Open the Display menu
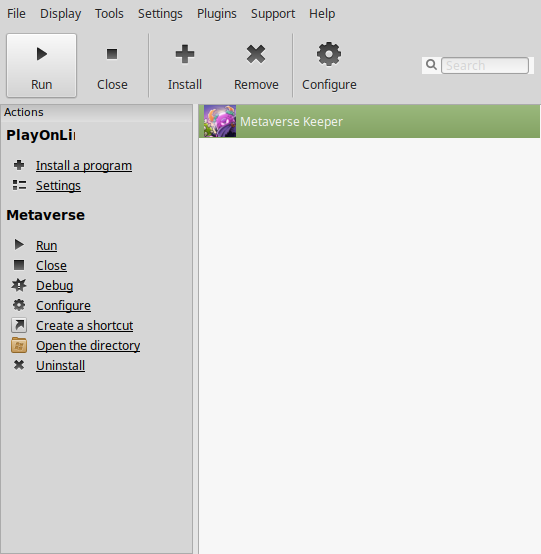This screenshot has height=554, width=541. pyautogui.click(x=60, y=13)
